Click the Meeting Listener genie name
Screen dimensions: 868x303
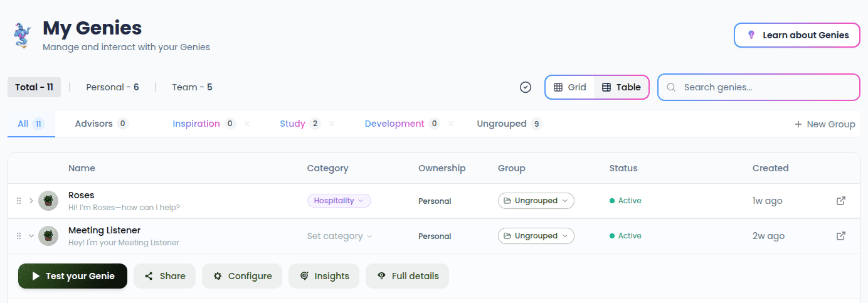coord(104,230)
